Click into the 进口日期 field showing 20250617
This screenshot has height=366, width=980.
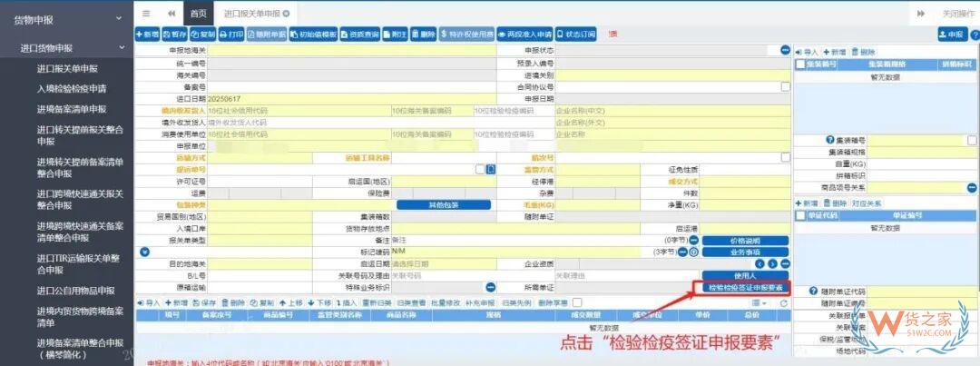tap(352, 99)
